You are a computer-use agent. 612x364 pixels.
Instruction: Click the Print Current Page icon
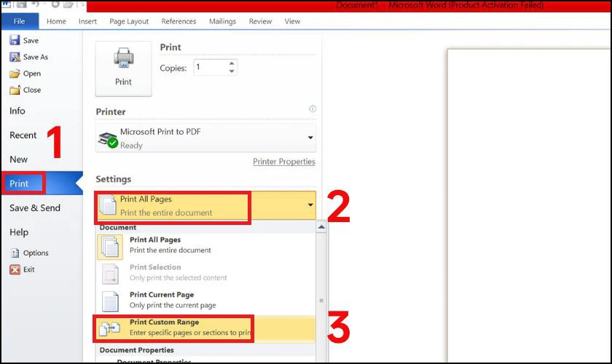coord(110,301)
